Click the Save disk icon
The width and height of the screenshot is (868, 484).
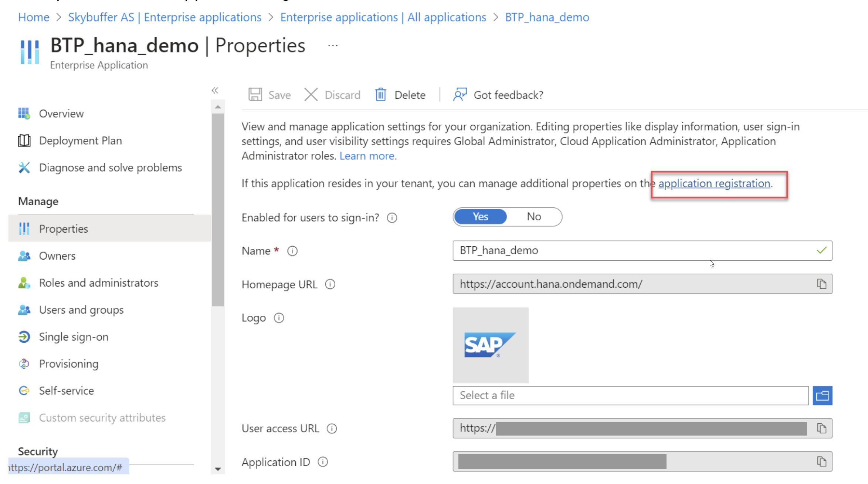[255, 95]
